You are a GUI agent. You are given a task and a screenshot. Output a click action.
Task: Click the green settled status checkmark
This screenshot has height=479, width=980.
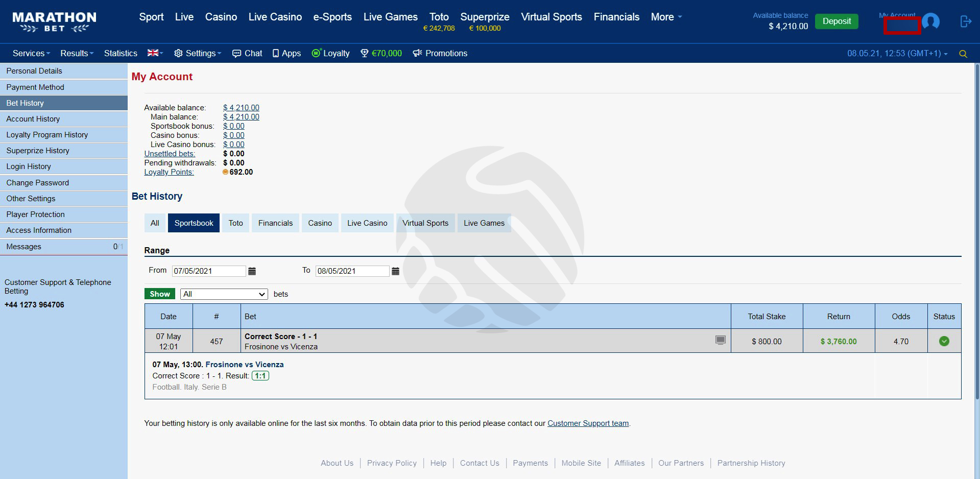tap(944, 341)
